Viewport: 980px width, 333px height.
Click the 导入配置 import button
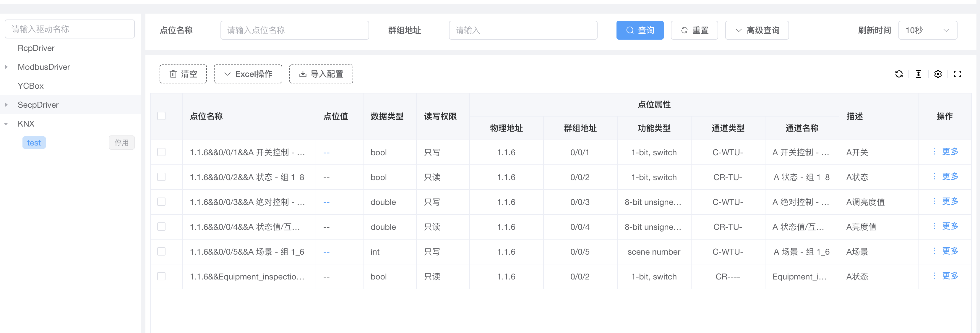[x=321, y=74]
